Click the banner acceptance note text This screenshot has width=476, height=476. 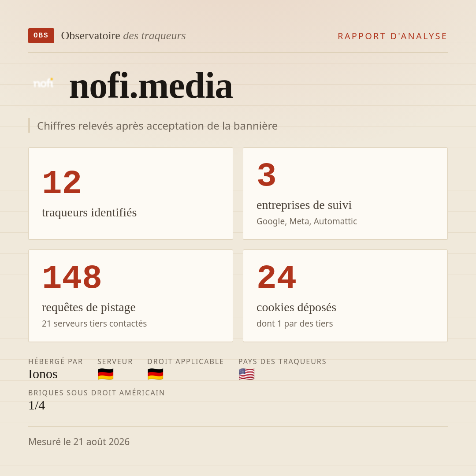tap(157, 126)
